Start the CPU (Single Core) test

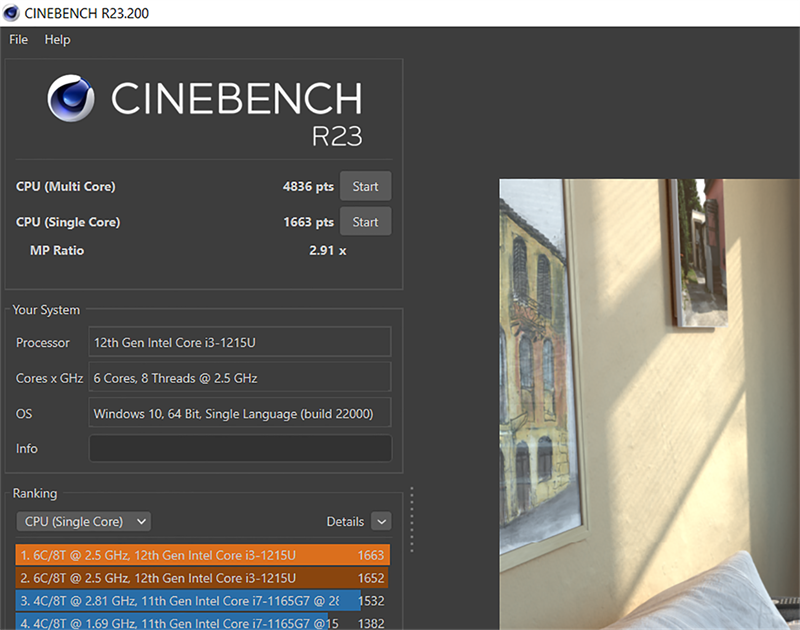point(365,222)
